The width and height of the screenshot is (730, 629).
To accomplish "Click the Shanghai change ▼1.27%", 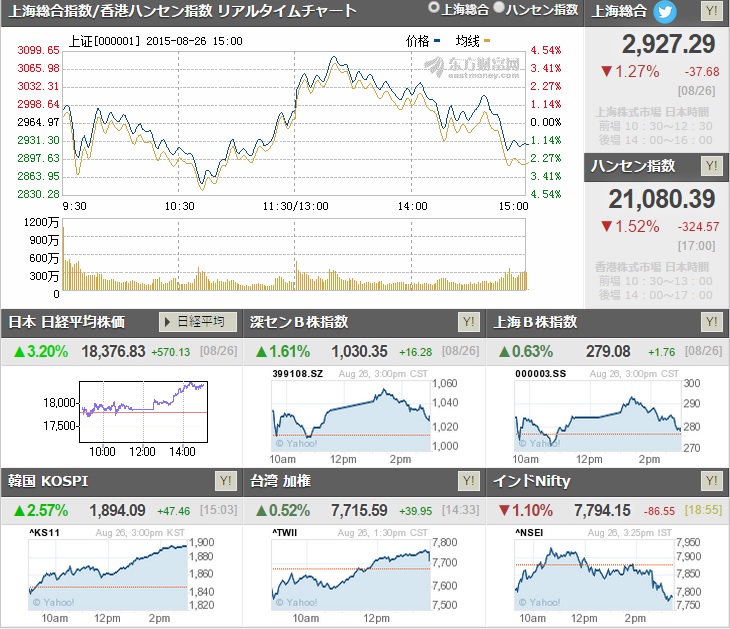I will pos(630,72).
